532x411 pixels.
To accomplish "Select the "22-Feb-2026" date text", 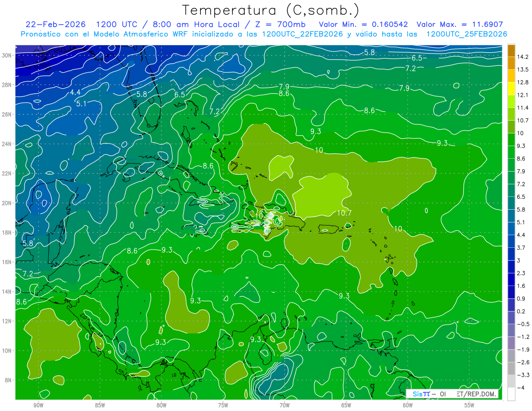I will 55,24.
